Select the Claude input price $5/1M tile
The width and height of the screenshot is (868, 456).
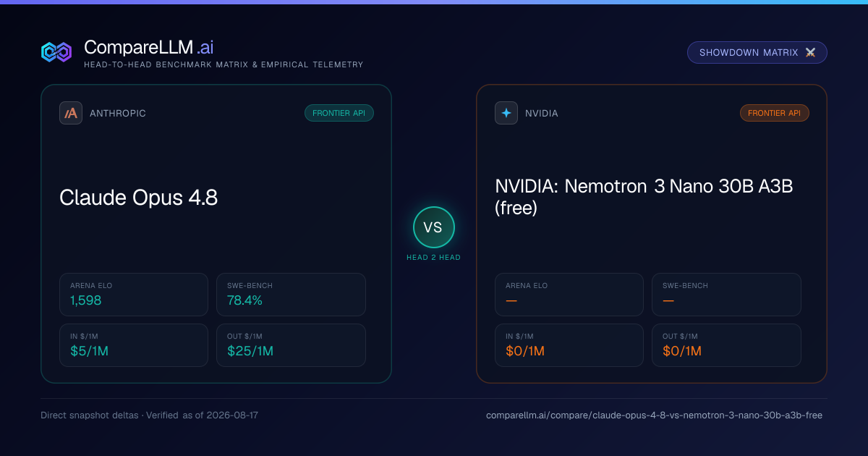click(134, 345)
